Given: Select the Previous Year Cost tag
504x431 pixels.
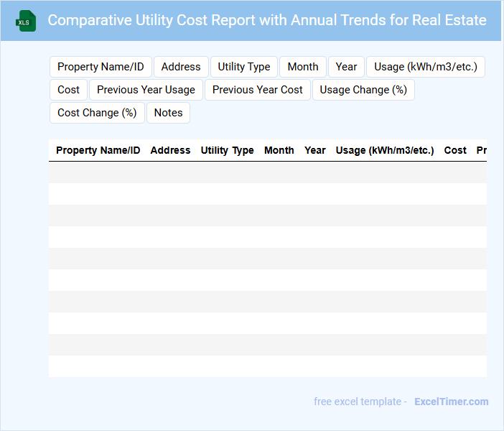Looking at the screenshot, I should point(258,90).
